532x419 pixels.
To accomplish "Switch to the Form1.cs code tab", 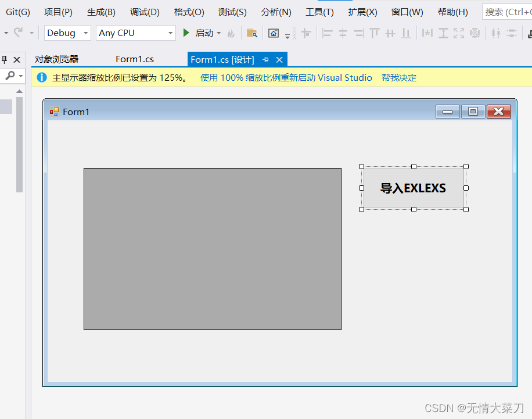I will coord(135,59).
